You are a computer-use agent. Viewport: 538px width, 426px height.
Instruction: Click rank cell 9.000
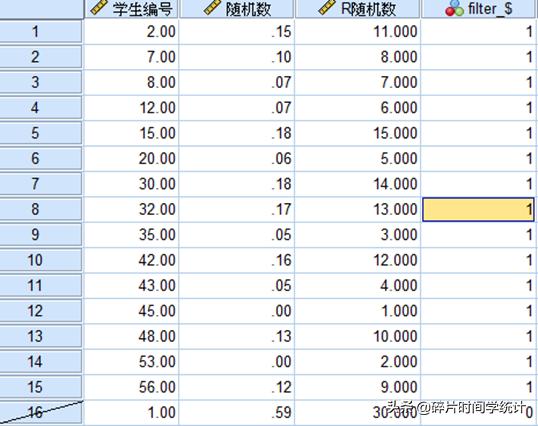(358, 387)
